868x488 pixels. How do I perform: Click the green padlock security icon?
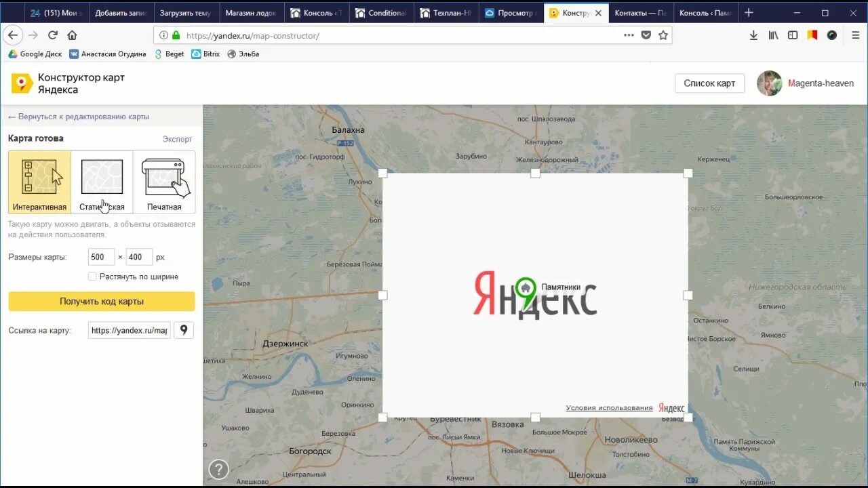(x=176, y=35)
